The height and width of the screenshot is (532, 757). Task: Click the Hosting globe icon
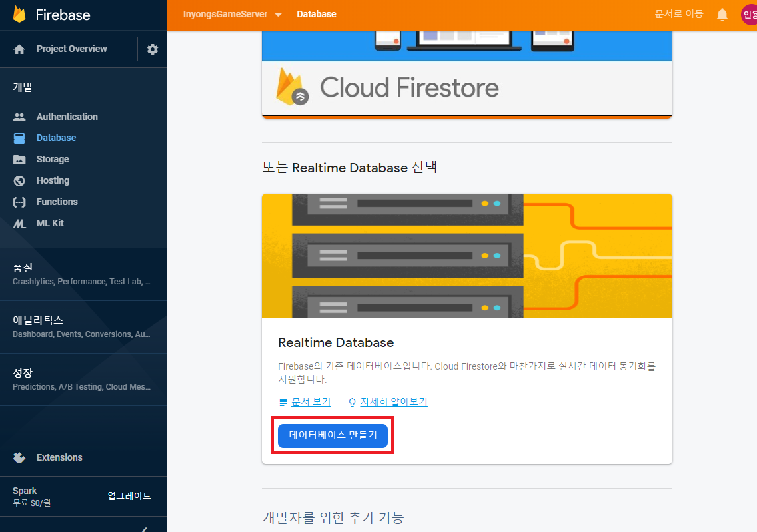(19, 181)
